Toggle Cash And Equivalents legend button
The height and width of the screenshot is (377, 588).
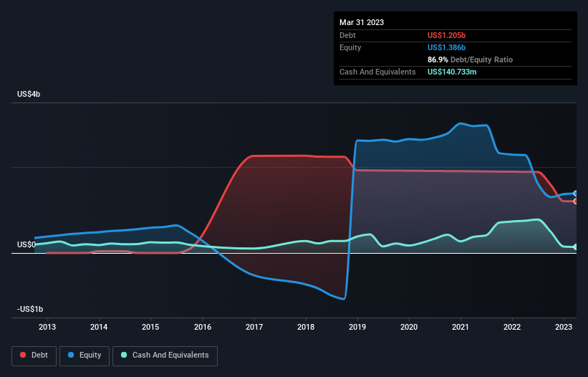pyautogui.click(x=165, y=355)
